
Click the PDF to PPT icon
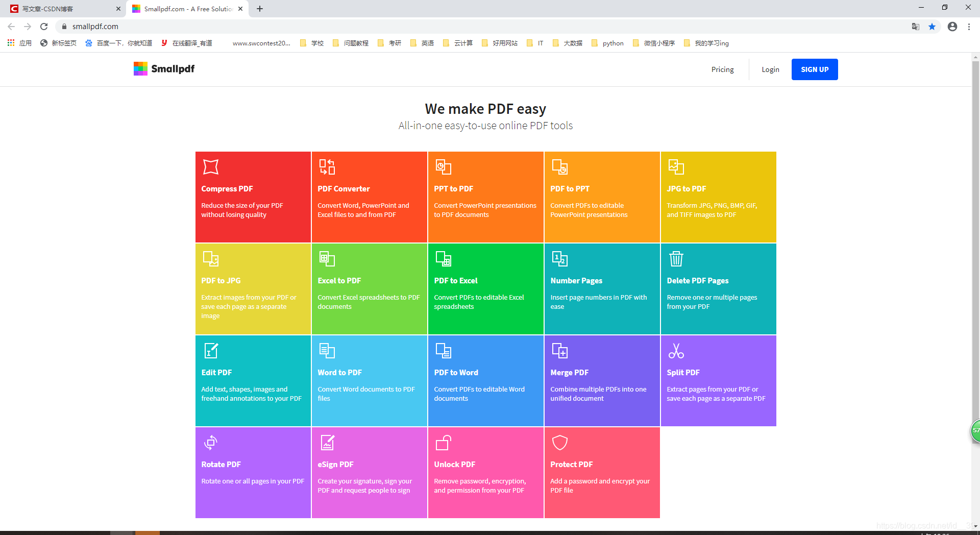click(560, 167)
